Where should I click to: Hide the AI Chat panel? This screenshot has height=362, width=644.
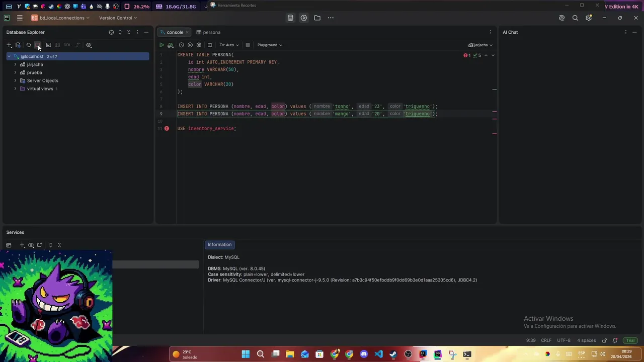[635, 32]
